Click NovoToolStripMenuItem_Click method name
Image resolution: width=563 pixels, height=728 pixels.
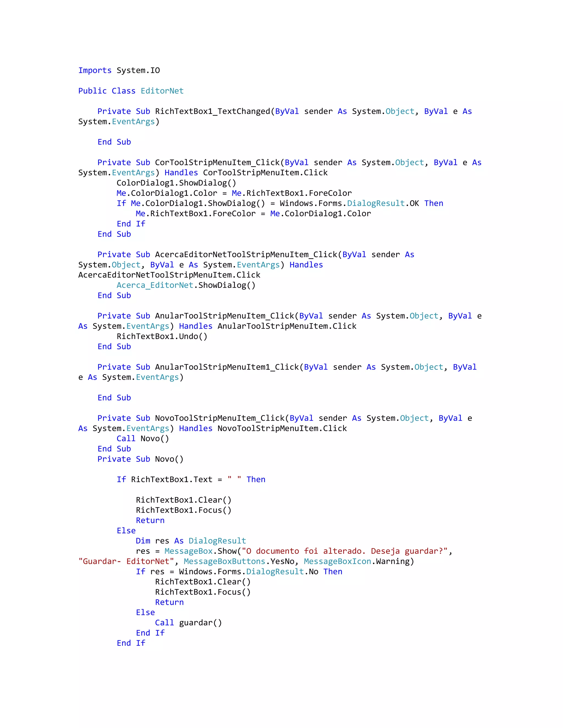[219, 418]
